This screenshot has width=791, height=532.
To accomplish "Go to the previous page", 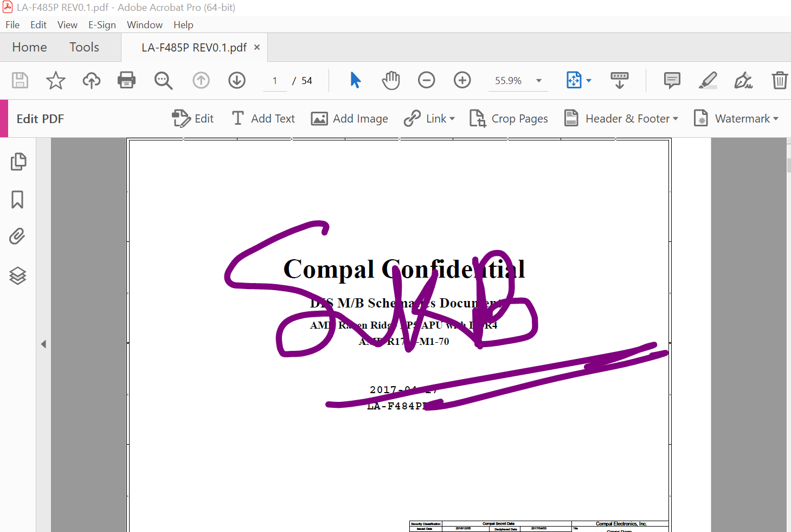I will click(x=201, y=80).
